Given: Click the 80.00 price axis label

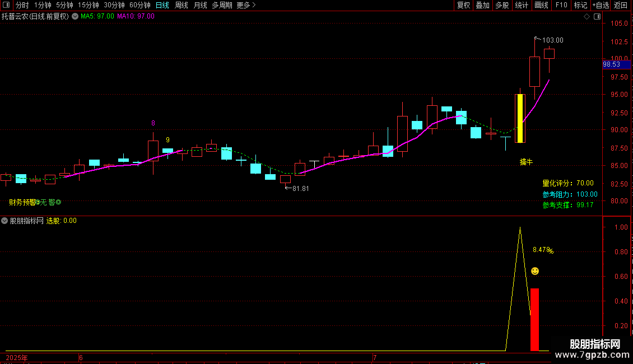Looking at the screenshot, I should click(619, 200).
